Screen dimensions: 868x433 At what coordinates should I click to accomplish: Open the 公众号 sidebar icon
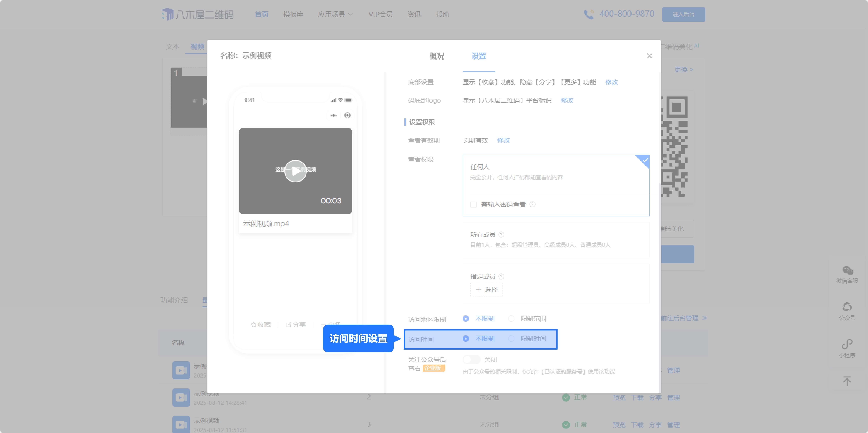pos(847,307)
